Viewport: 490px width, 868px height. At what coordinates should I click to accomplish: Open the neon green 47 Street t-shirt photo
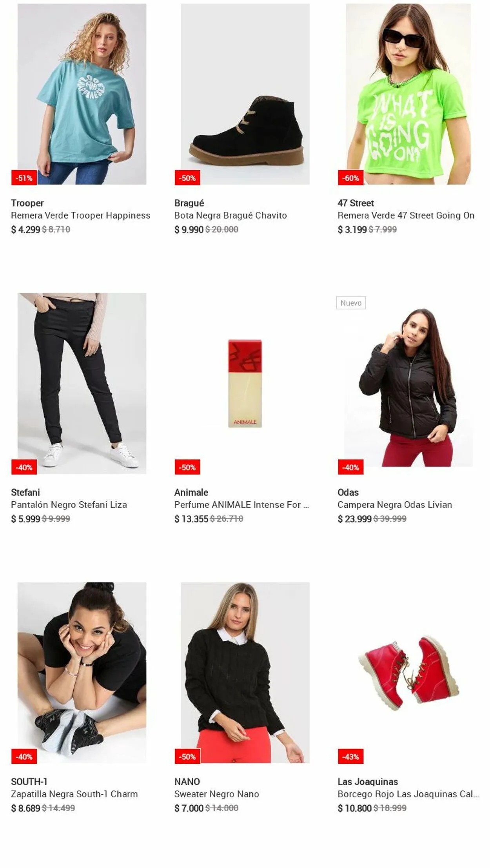point(408,94)
